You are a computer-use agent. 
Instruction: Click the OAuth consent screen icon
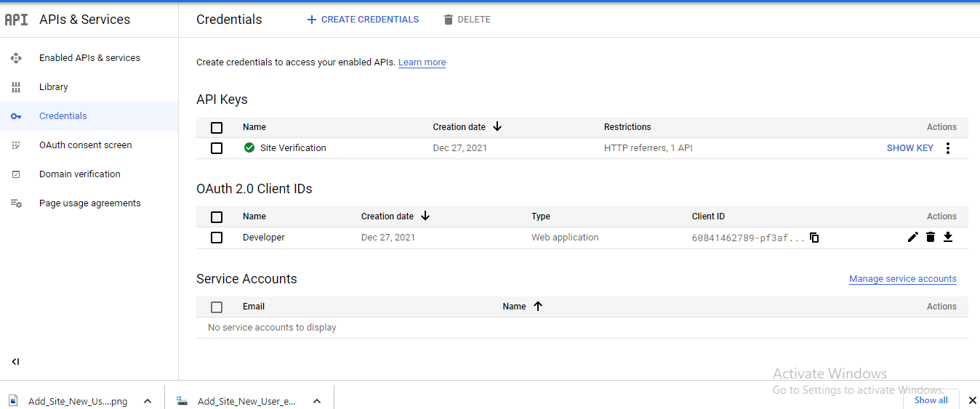pos(16,145)
